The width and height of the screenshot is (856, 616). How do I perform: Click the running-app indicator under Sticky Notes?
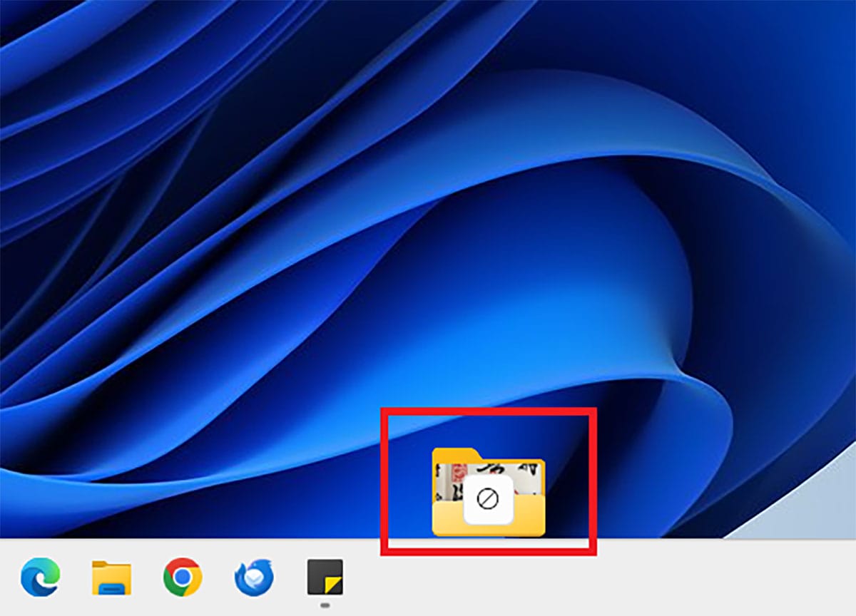pos(325,607)
